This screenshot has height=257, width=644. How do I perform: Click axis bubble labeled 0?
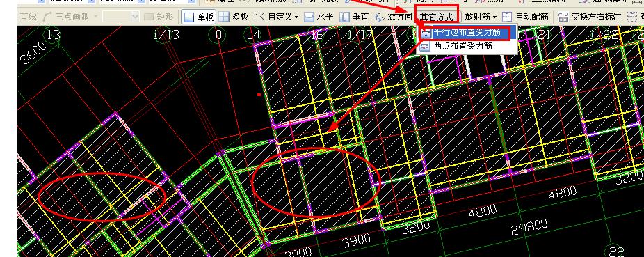point(218,35)
